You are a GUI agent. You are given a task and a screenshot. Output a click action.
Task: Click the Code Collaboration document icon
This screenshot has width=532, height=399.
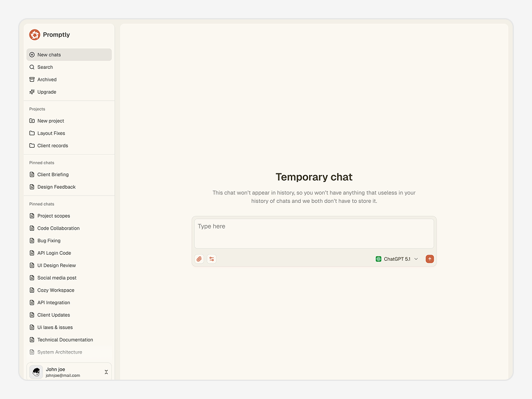pos(32,228)
